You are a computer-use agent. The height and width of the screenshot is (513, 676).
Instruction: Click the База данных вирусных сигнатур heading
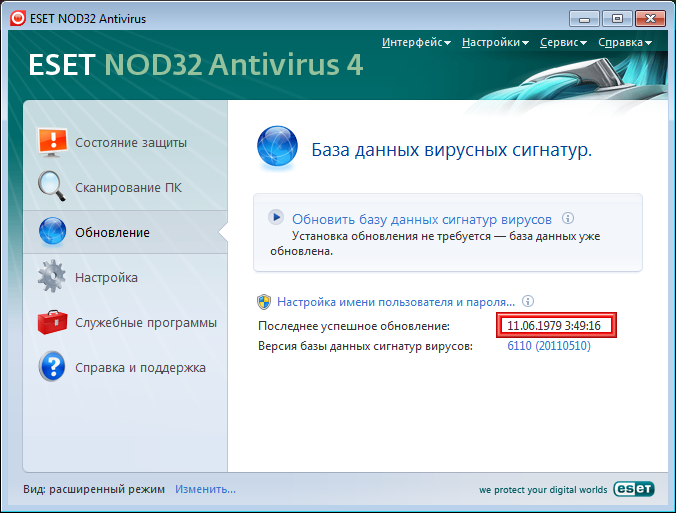click(451, 150)
